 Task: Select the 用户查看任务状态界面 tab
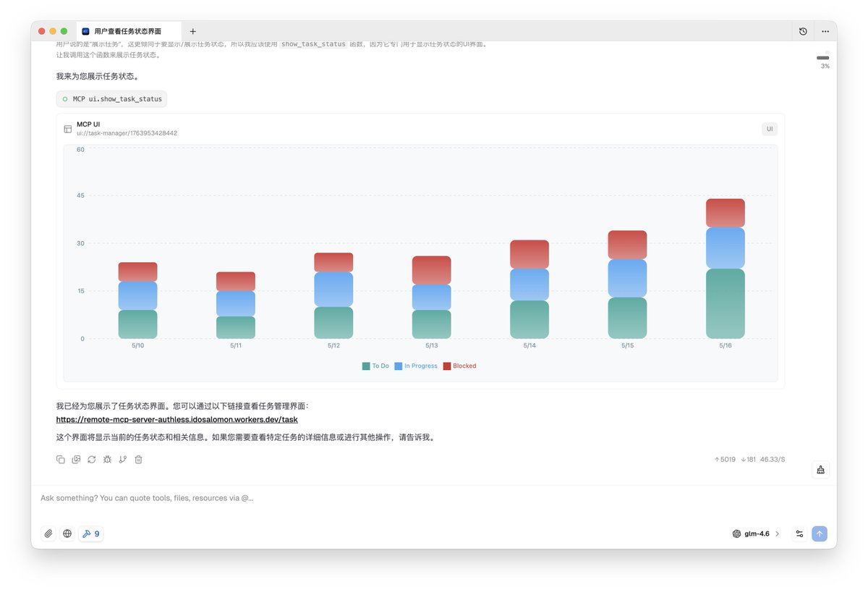coord(127,31)
